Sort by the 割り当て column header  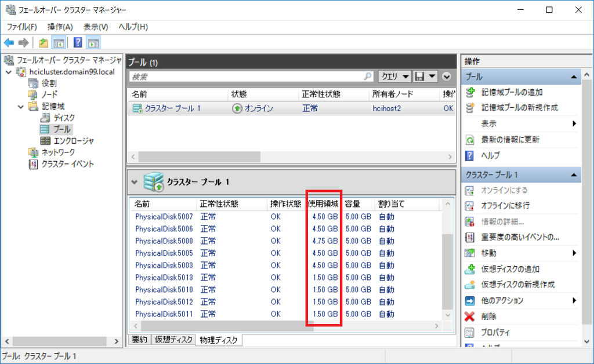[x=407, y=204]
